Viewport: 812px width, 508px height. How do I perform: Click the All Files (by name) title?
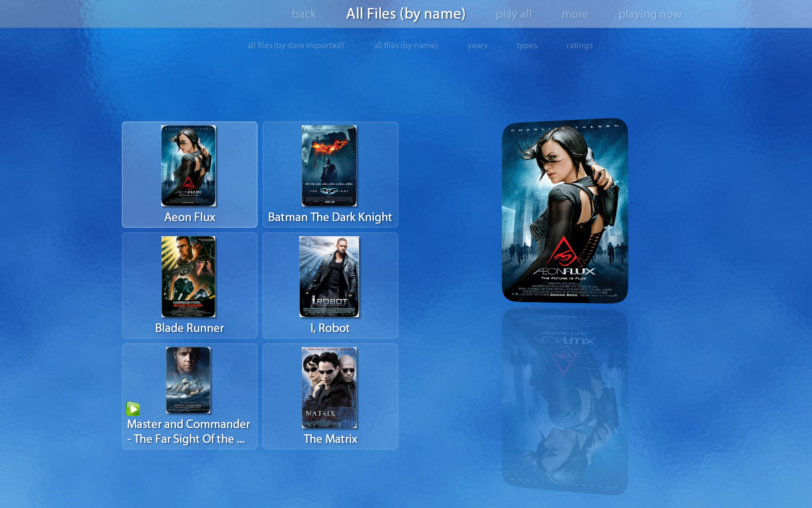point(406,14)
